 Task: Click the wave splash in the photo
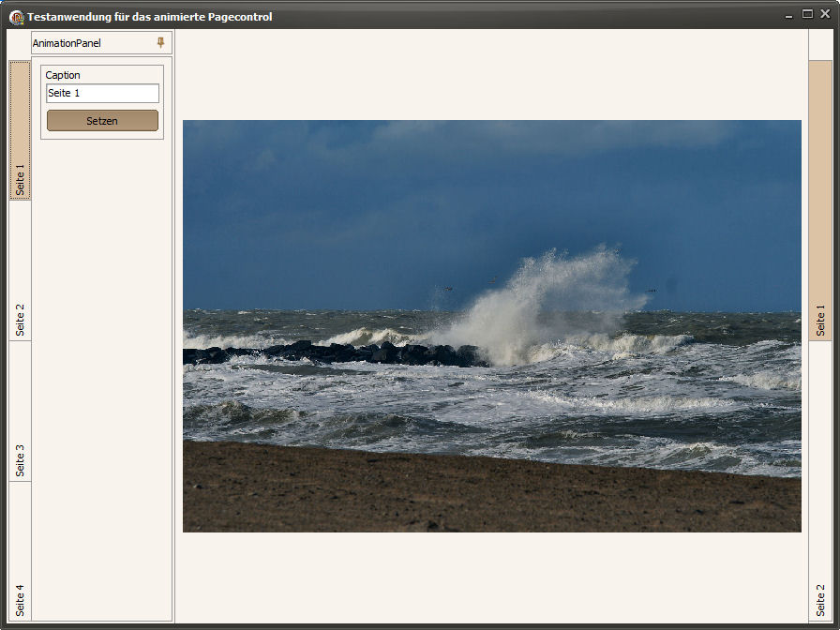544,300
